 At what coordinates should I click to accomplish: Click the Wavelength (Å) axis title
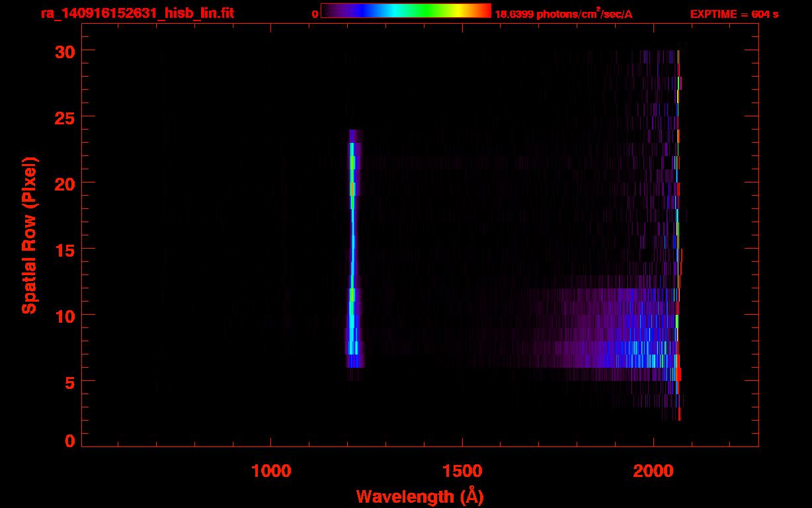point(420,495)
